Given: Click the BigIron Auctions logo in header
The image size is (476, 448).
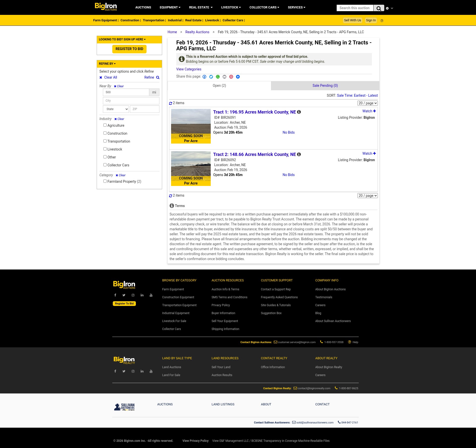Looking at the screenshot, I should (x=106, y=7).
